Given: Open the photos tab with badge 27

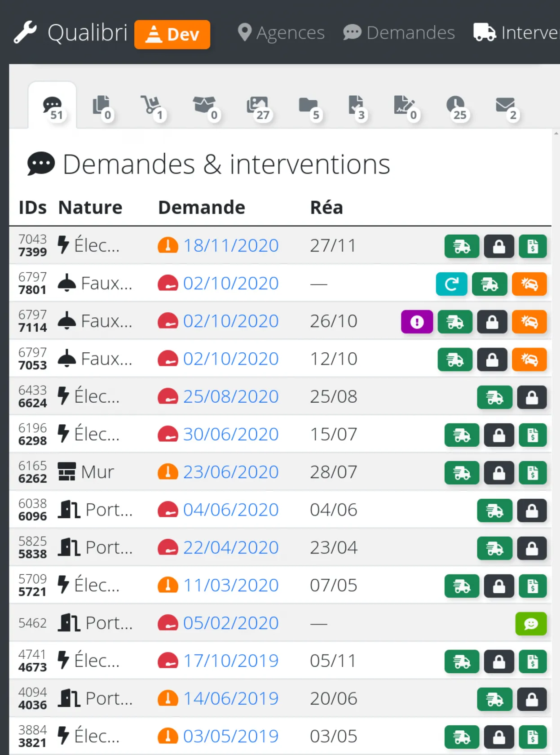Looking at the screenshot, I should coord(258,107).
